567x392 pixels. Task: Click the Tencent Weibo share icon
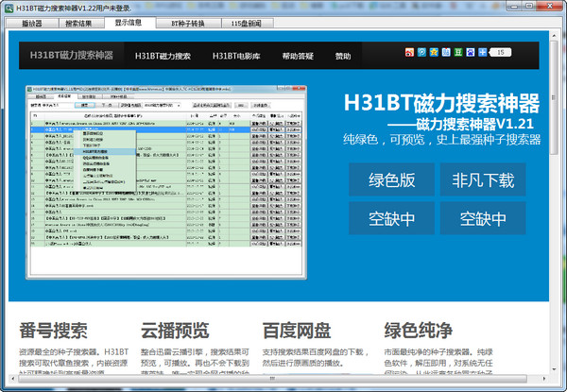click(421, 52)
